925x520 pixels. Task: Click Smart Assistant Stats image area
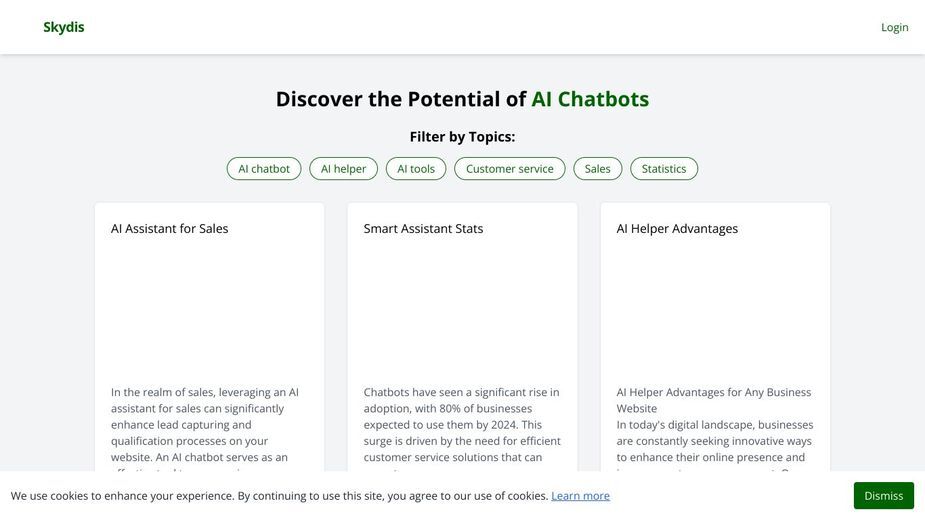pyautogui.click(x=462, y=310)
